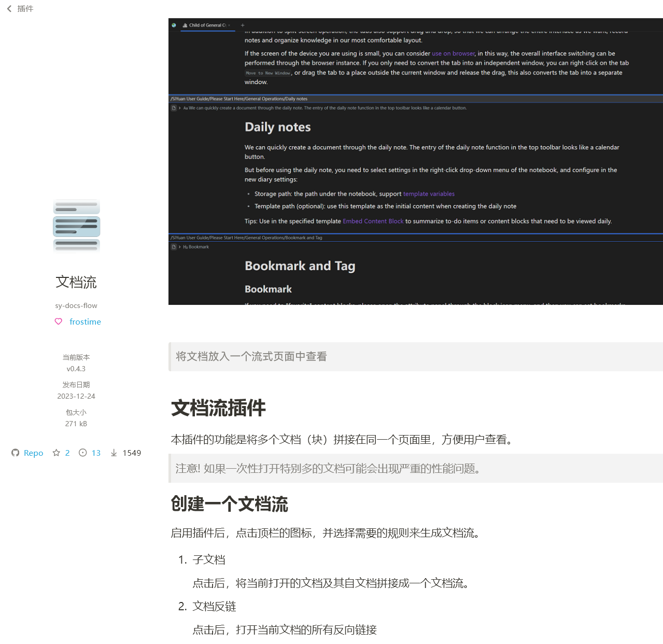Viewport: 663px width, 644px height.
Task: Click the plus new-tab icon in preview
Action: click(243, 25)
